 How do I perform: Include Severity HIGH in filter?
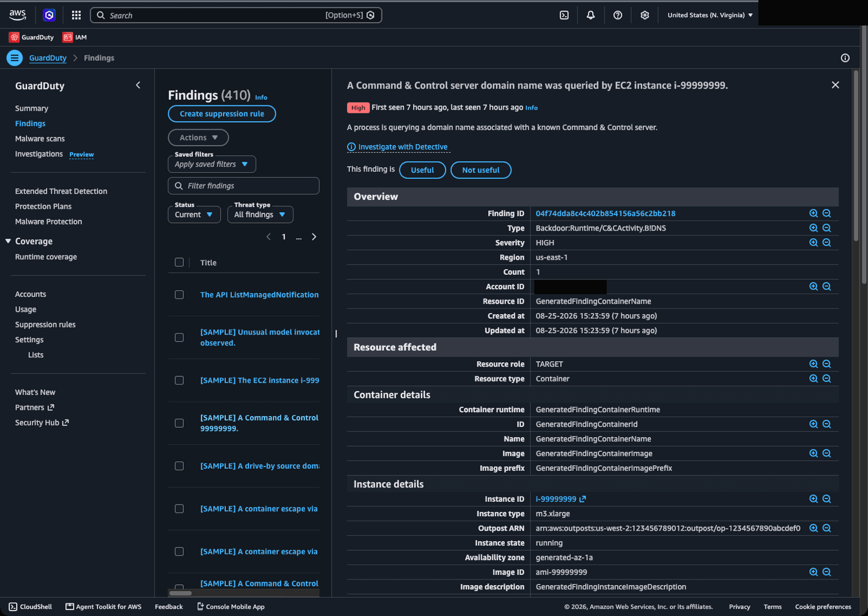(813, 243)
